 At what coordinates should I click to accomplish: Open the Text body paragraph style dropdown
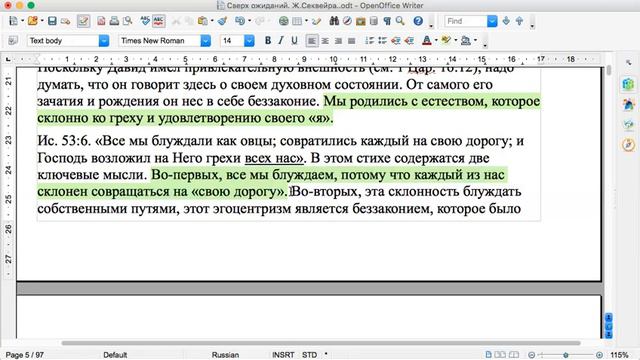[x=104, y=41]
